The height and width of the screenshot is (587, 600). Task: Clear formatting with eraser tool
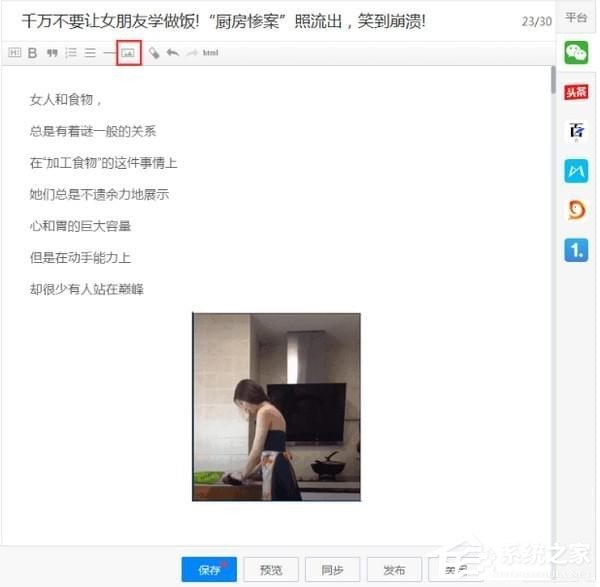[154, 53]
